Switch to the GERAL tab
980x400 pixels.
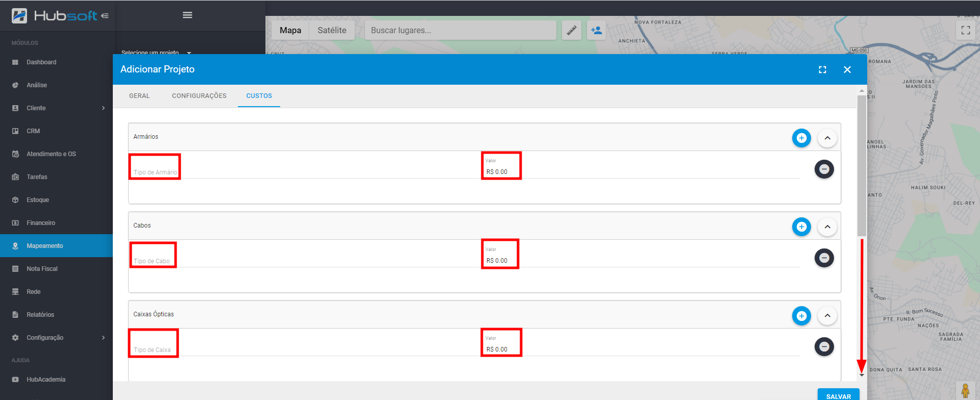click(139, 96)
